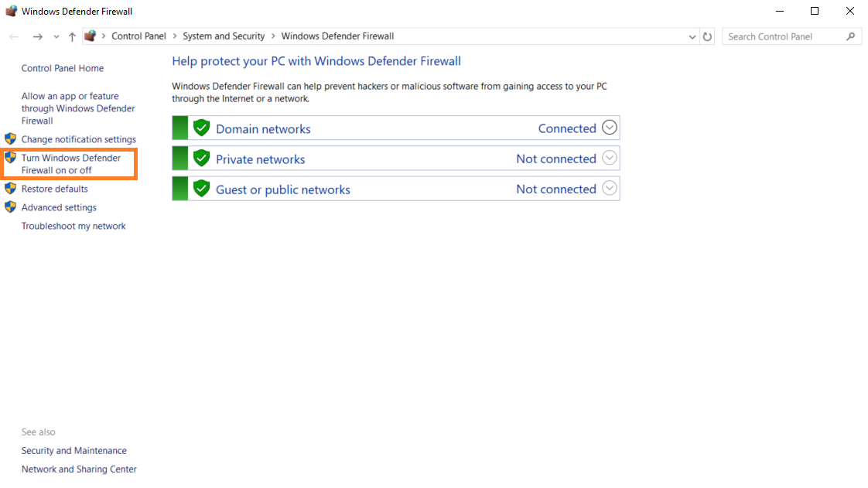
Task: Click the Search Control Panel field
Action: [781, 36]
